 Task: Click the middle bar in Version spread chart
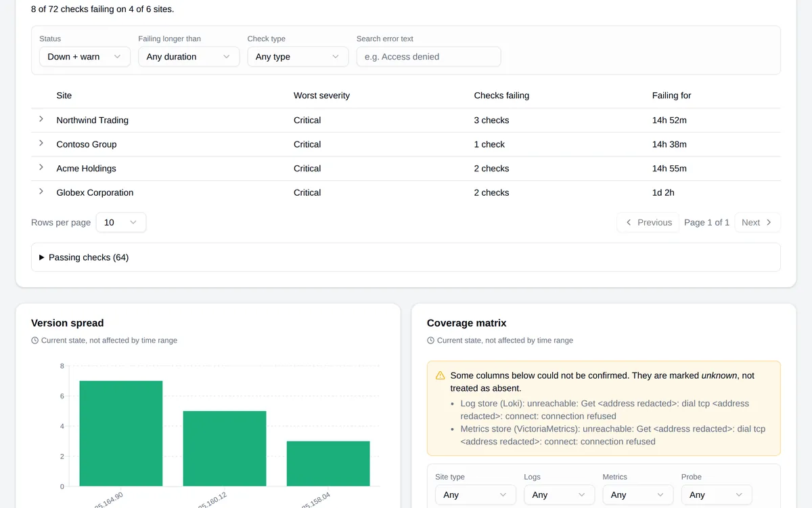[x=225, y=448]
